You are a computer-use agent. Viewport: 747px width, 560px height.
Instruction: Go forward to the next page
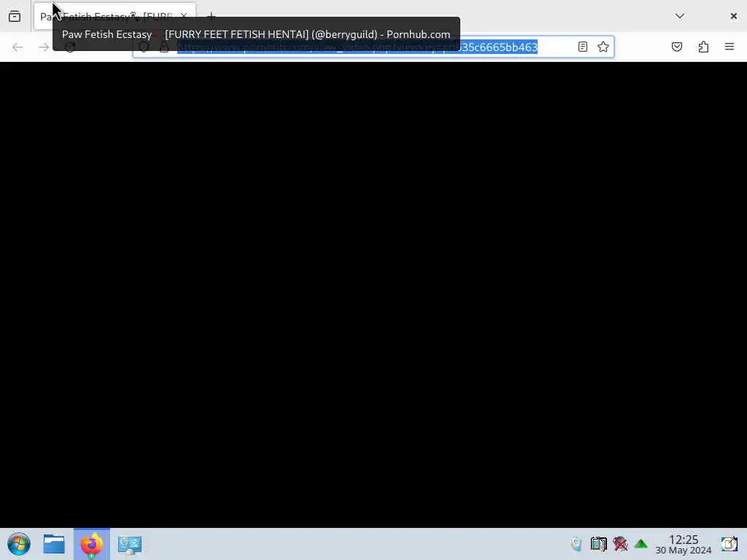pyautogui.click(x=43, y=47)
